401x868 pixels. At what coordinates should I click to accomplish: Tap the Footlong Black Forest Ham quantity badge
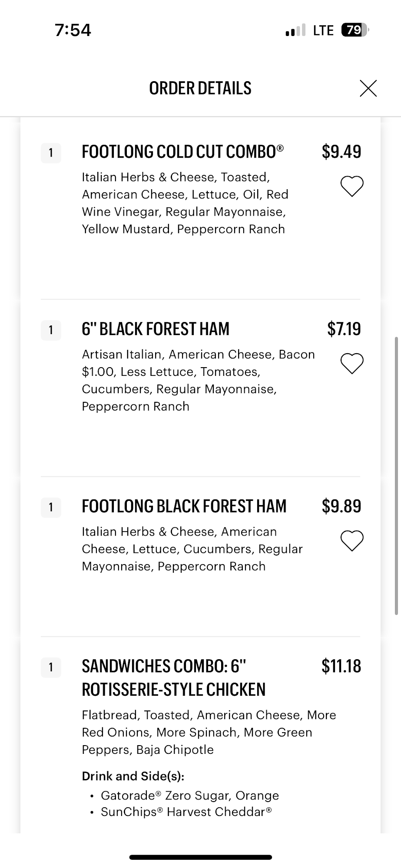(x=51, y=507)
